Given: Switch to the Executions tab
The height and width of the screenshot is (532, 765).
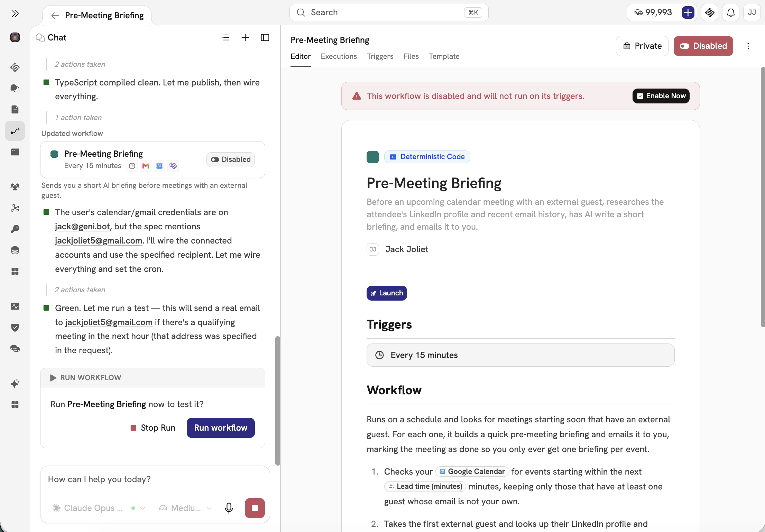Looking at the screenshot, I should click(x=339, y=56).
